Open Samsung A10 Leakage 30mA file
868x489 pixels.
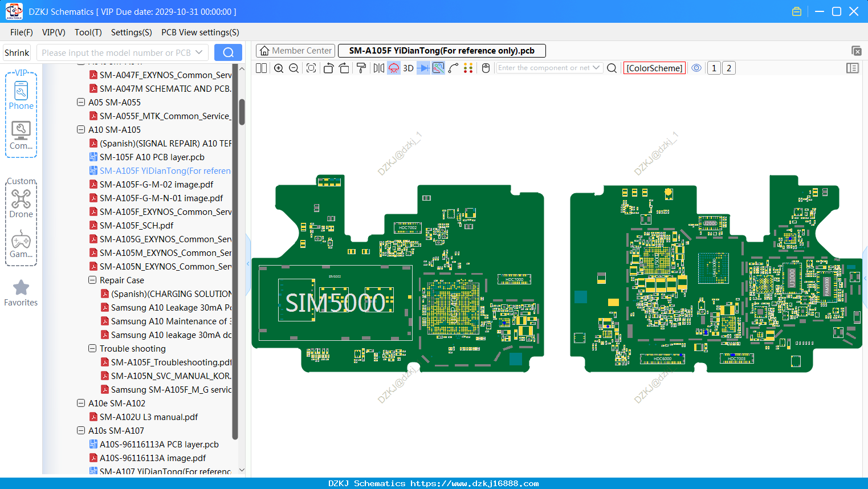click(x=166, y=308)
